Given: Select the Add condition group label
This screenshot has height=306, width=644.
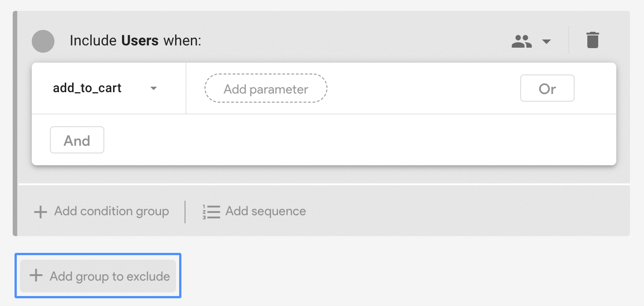Looking at the screenshot, I should point(112,211).
